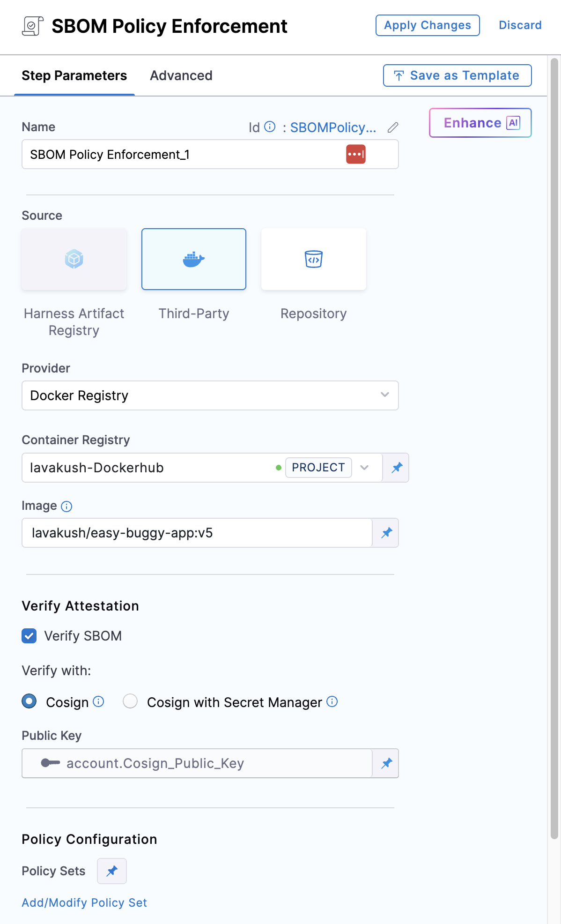Select the Harness Artifact Registry source
The image size is (561, 924).
coord(74,259)
